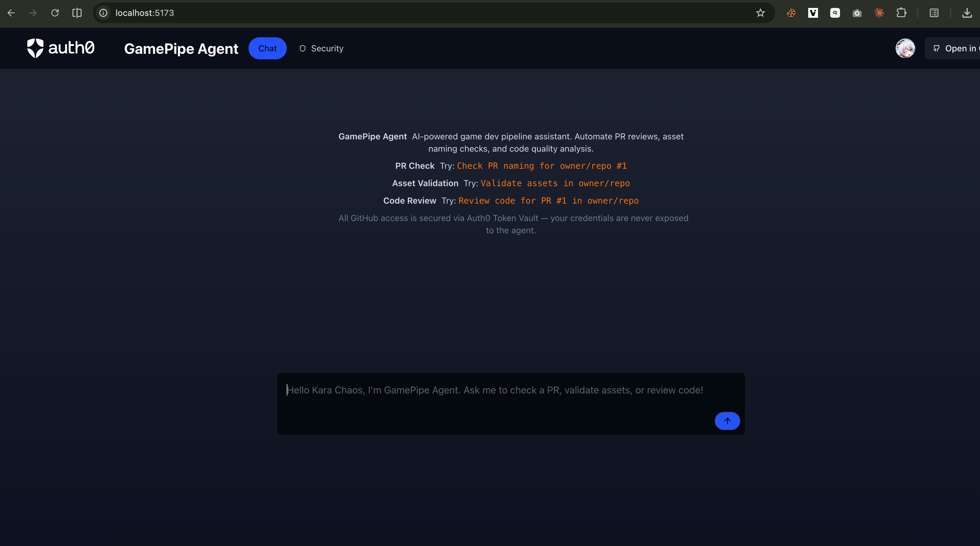Click the camera extension icon
This screenshot has height=546, width=980.
click(x=857, y=13)
